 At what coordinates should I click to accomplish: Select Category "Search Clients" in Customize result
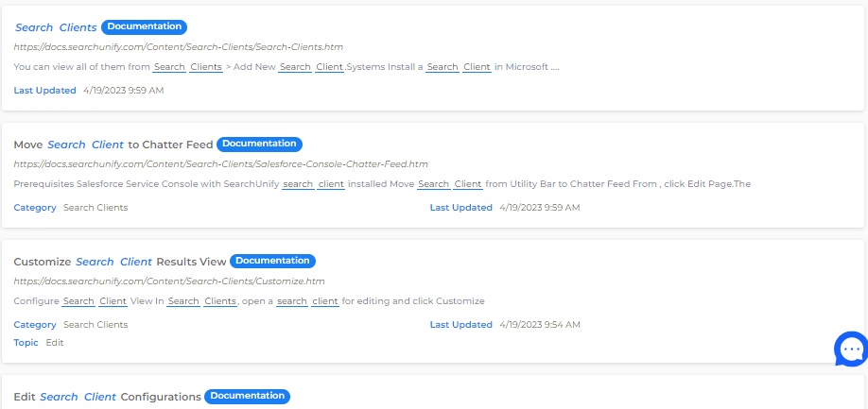tap(95, 324)
